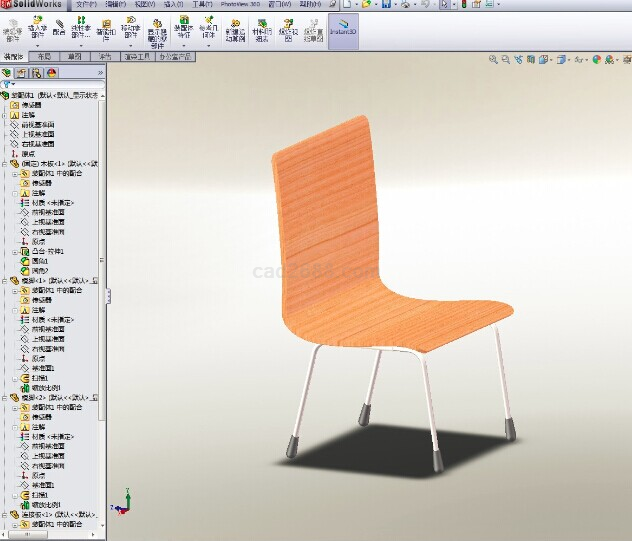Click the zoom to fit magnifier icon

pos(493,60)
